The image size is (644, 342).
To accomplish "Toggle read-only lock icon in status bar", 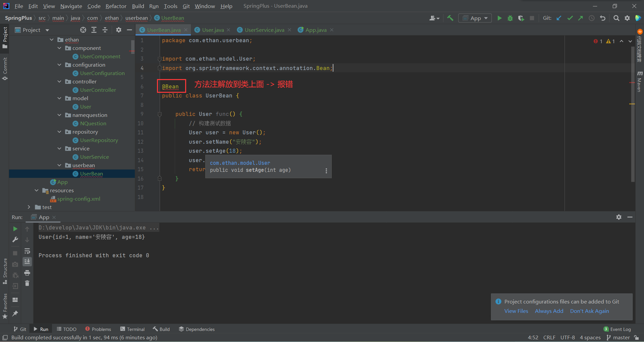I will click(637, 338).
